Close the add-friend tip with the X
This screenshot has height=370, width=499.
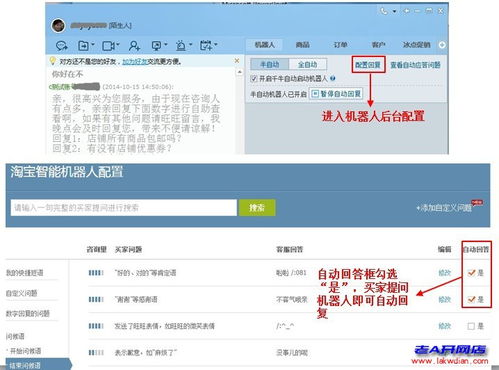point(237,61)
